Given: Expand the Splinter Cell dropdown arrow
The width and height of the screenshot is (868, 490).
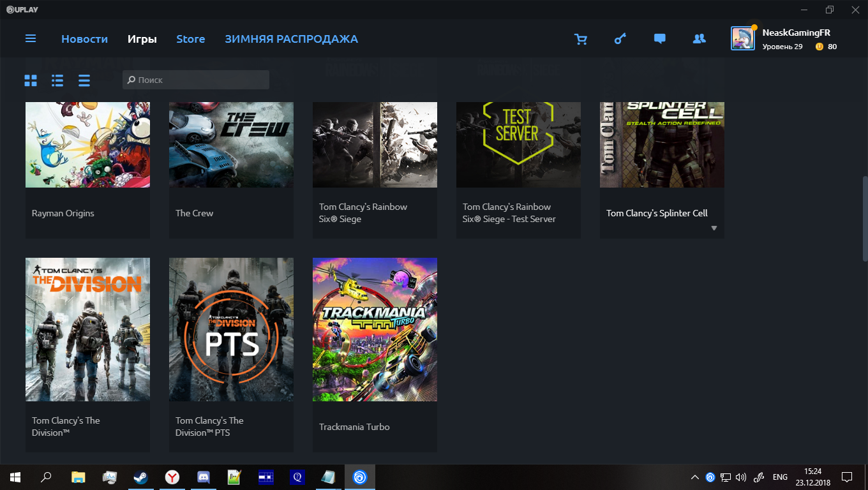Looking at the screenshot, I should pyautogui.click(x=714, y=228).
